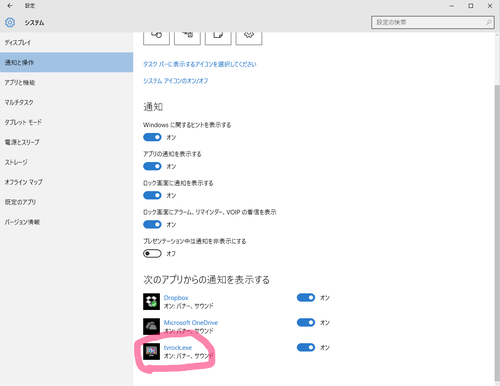Viewport: 500px width, 386px height.
Task: Open バージョン情報 in the sidebar
Action: (67, 222)
